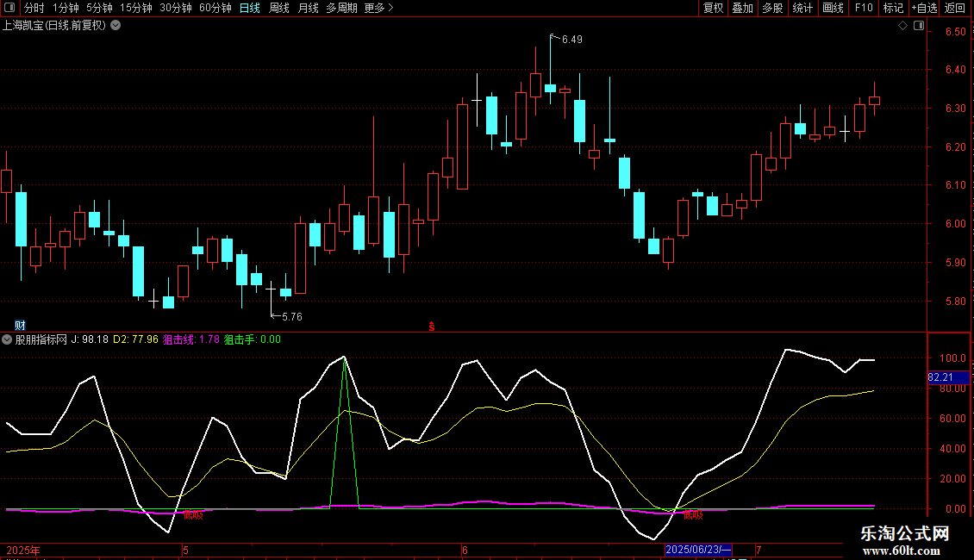The height and width of the screenshot is (560, 974).
Task: Select the 1分钟 period tab
Action: 66,8
